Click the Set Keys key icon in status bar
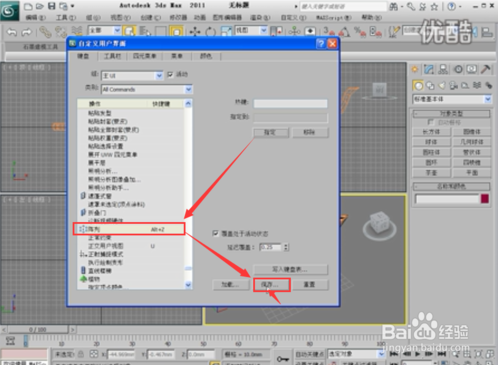501x366 pixels. point(283,359)
